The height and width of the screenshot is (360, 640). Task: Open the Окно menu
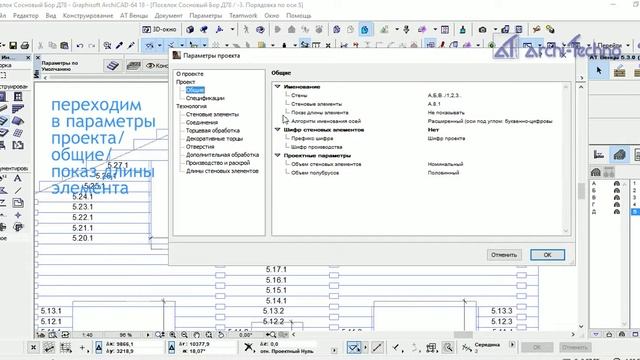271,16
